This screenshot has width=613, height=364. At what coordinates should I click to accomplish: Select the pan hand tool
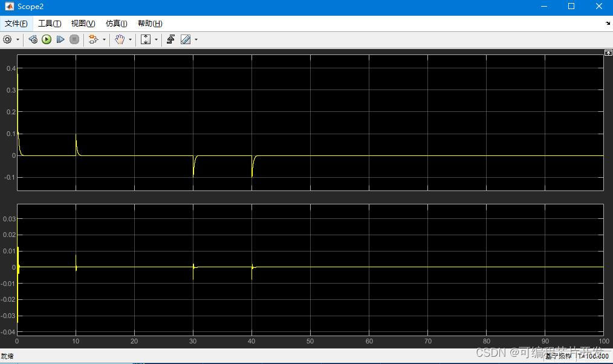[x=120, y=39]
